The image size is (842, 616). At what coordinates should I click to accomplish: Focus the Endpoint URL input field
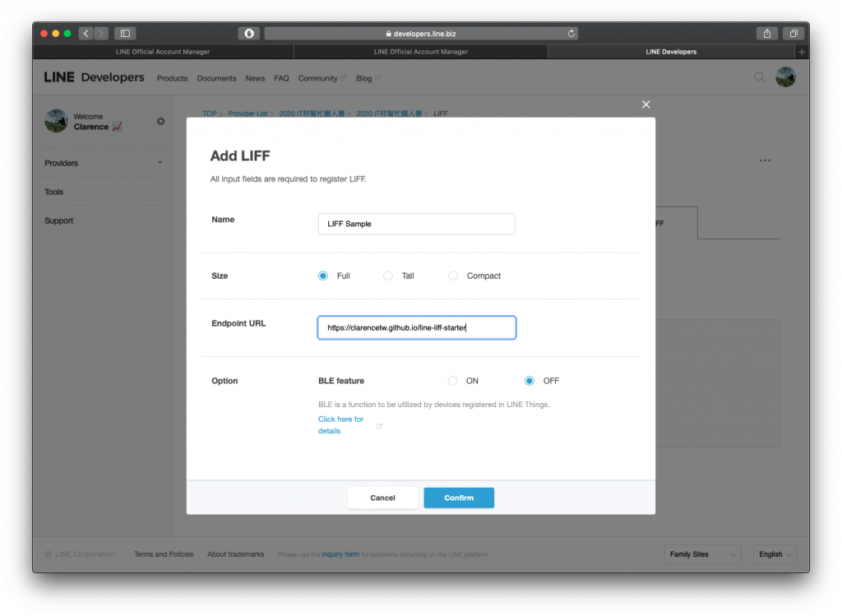coord(417,327)
